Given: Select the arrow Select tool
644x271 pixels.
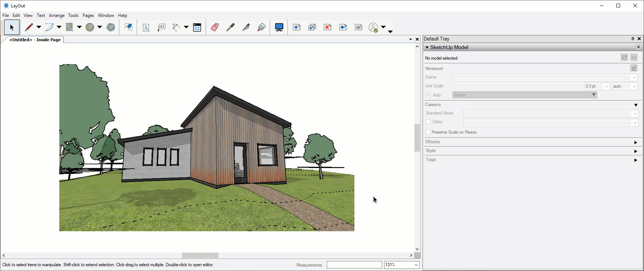Looking at the screenshot, I should coord(12,27).
